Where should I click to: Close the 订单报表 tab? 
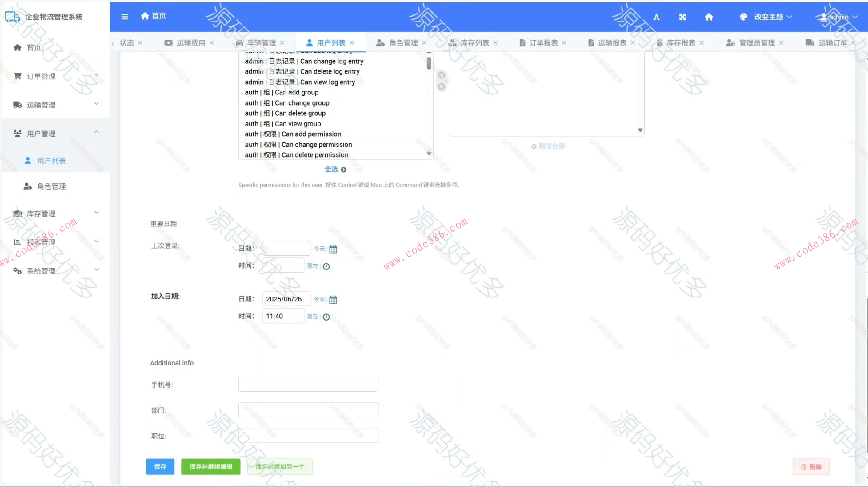(x=564, y=43)
